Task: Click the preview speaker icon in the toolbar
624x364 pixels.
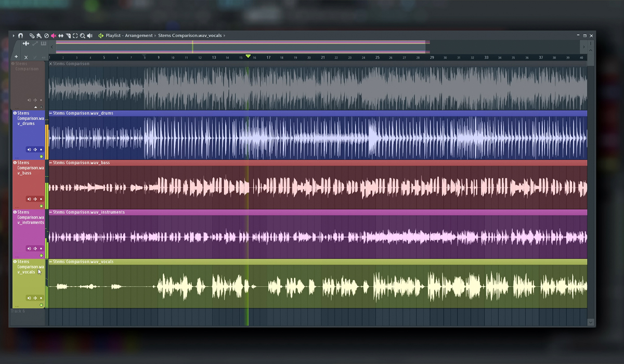Action: (89, 36)
